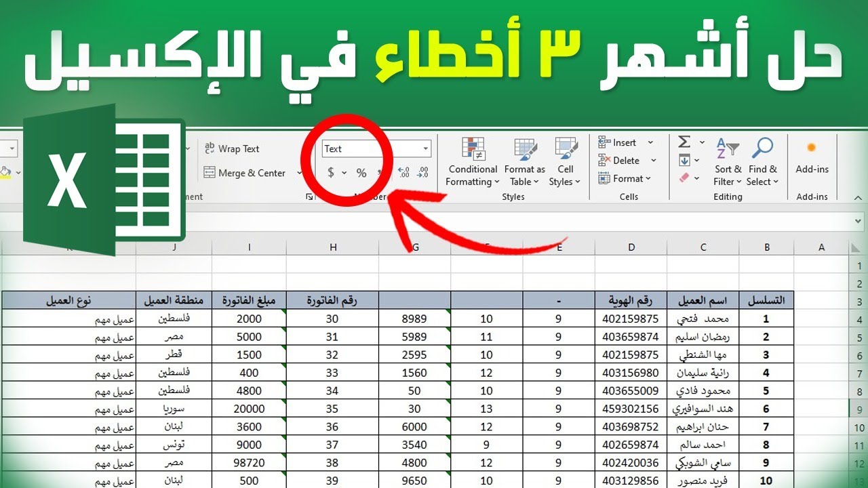
Task: Collapse the ribbon with the chevron
Action: [x=859, y=197]
